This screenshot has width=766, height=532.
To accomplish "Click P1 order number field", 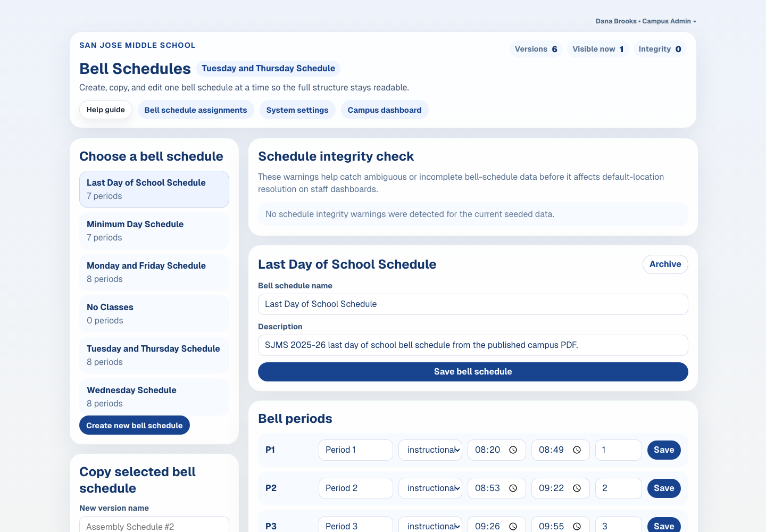I will (x=619, y=450).
